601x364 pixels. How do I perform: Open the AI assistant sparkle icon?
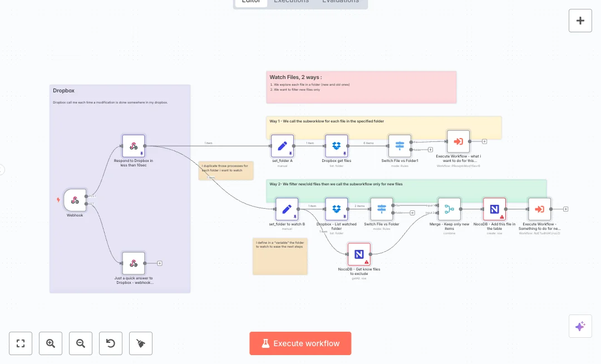(580, 326)
